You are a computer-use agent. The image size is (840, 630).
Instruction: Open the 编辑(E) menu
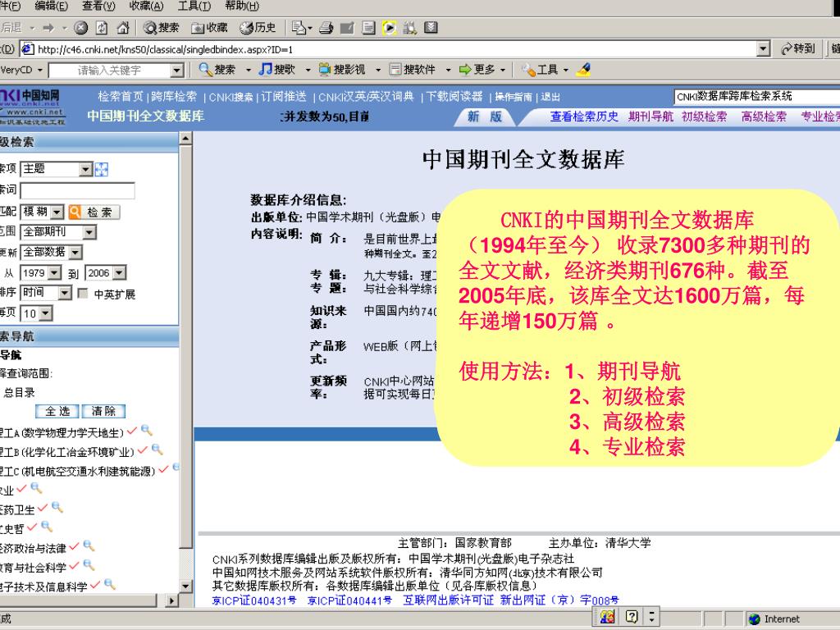pos(51,6)
